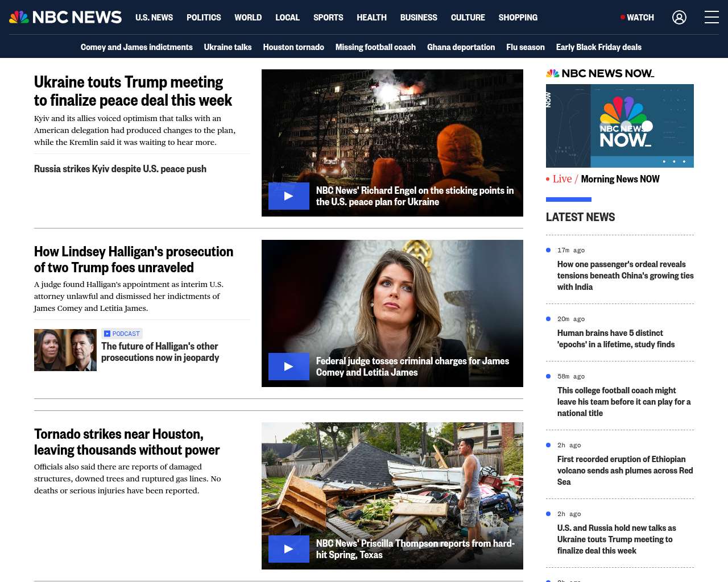
Task: Go to Politics section
Action: click(204, 18)
